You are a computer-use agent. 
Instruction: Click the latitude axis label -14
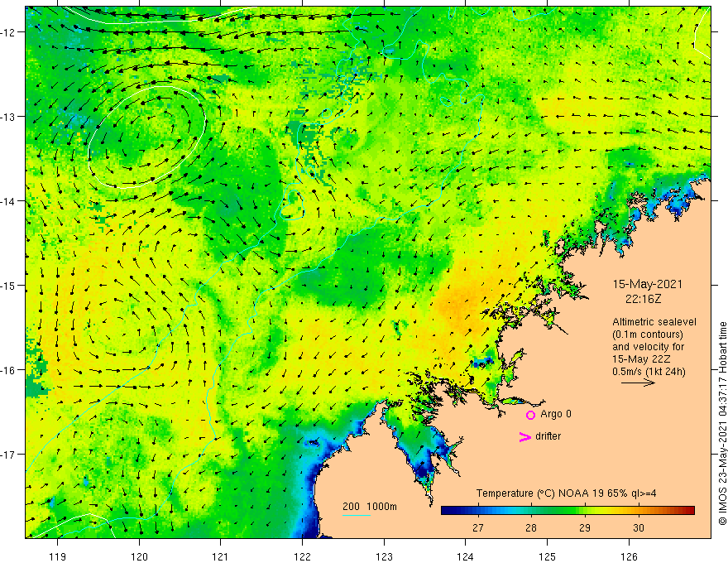8,201
